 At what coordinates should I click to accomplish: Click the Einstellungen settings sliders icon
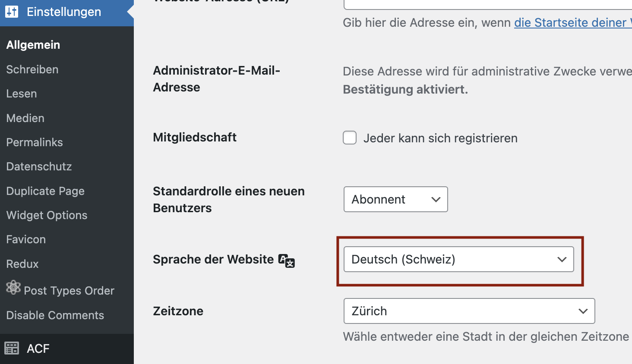12,12
